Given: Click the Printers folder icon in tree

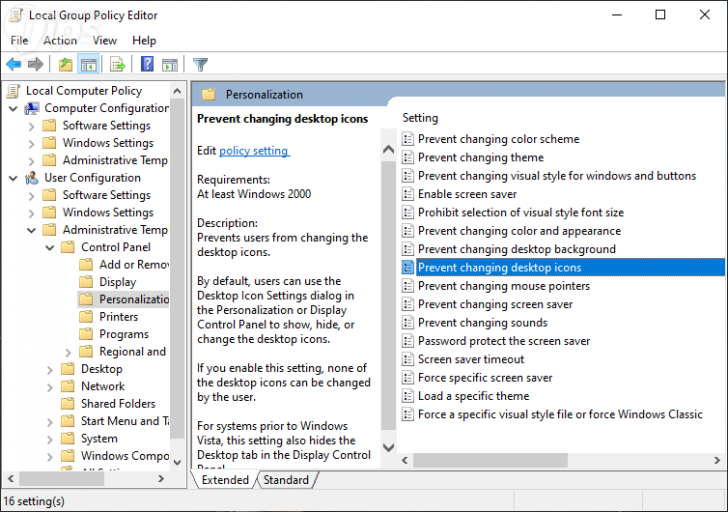Looking at the screenshot, I should coord(86,317).
